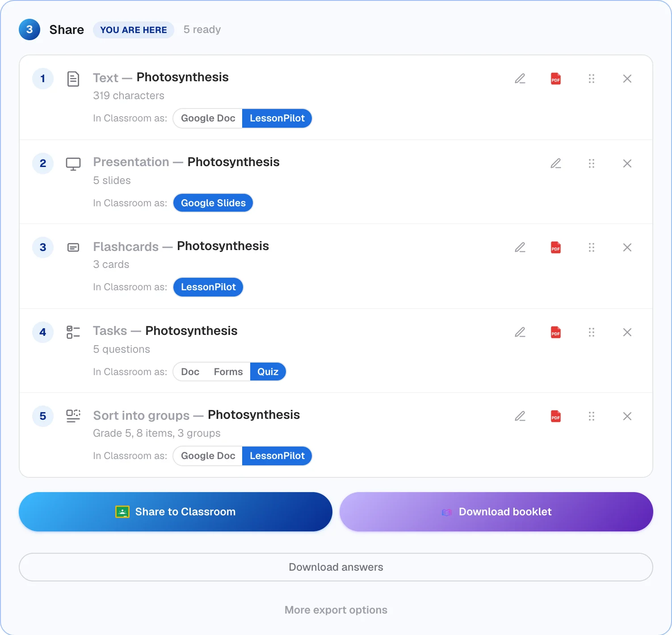
Task: Click drag handle of Flashcards row
Action: [x=592, y=247]
